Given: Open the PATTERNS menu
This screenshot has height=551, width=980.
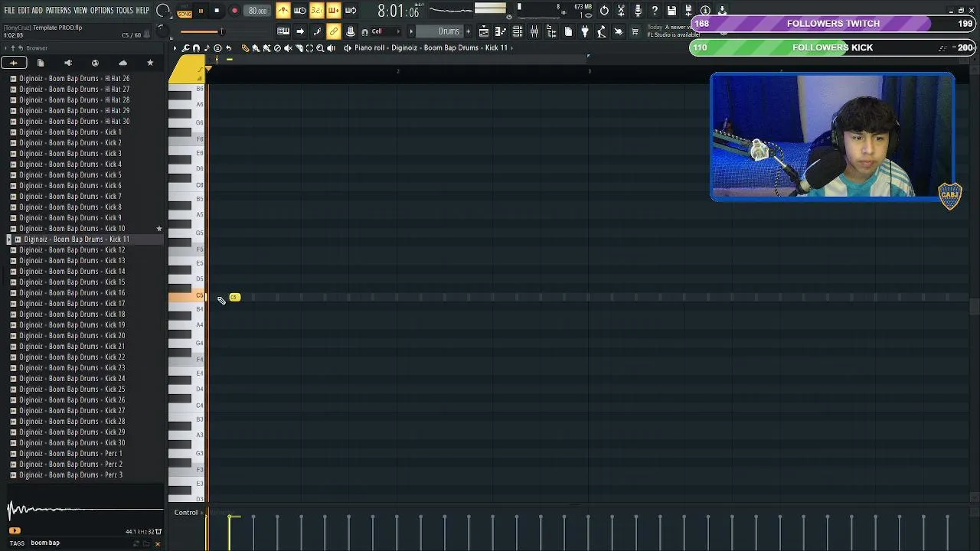Looking at the screenshot, I should (58, 10).
